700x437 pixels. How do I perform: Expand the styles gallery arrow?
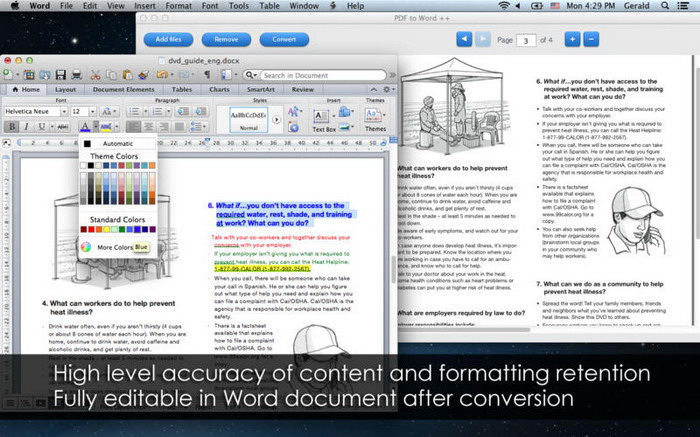tap(277, 120)
